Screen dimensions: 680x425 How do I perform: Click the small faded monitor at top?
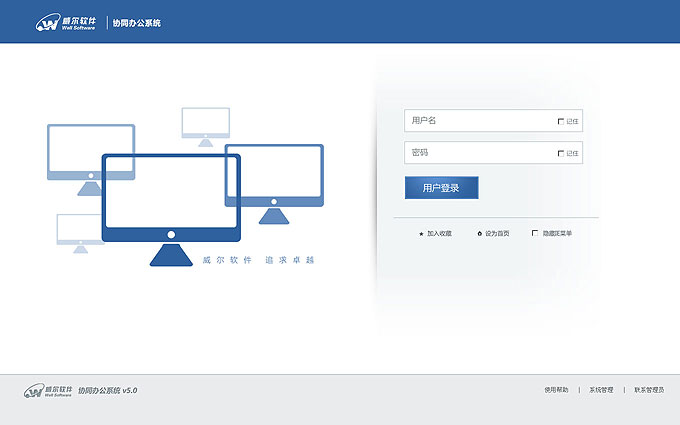pos(206,122)
